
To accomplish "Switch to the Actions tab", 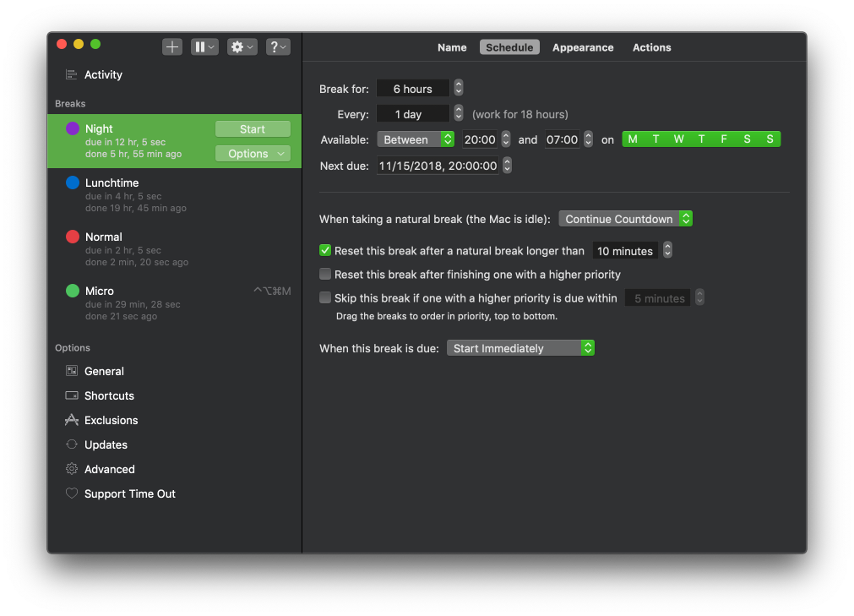I will coord(652,47).
